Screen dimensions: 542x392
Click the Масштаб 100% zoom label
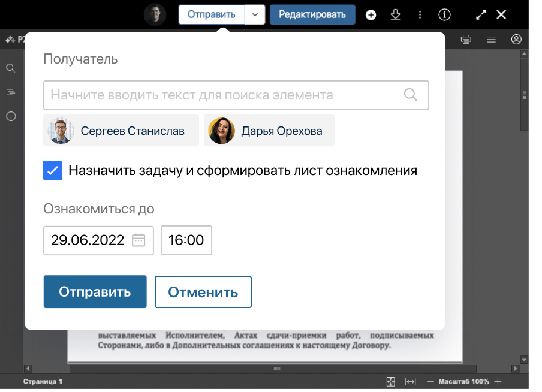[x=463, y=382]
